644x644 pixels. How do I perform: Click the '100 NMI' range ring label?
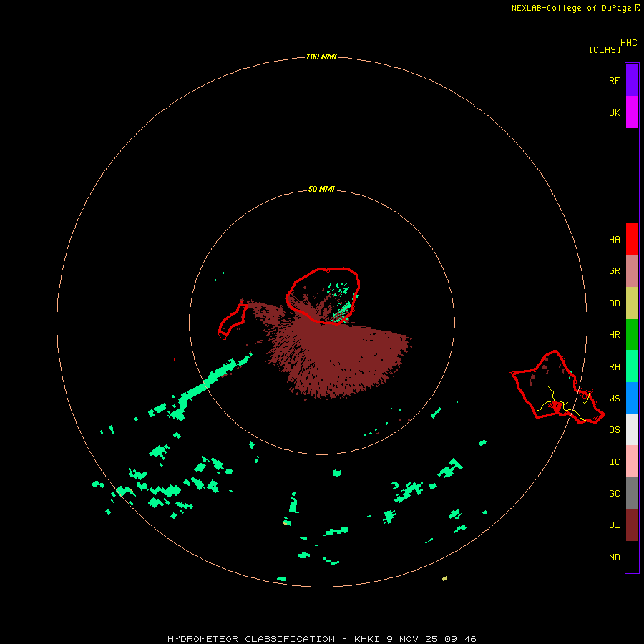click(321, 57)
